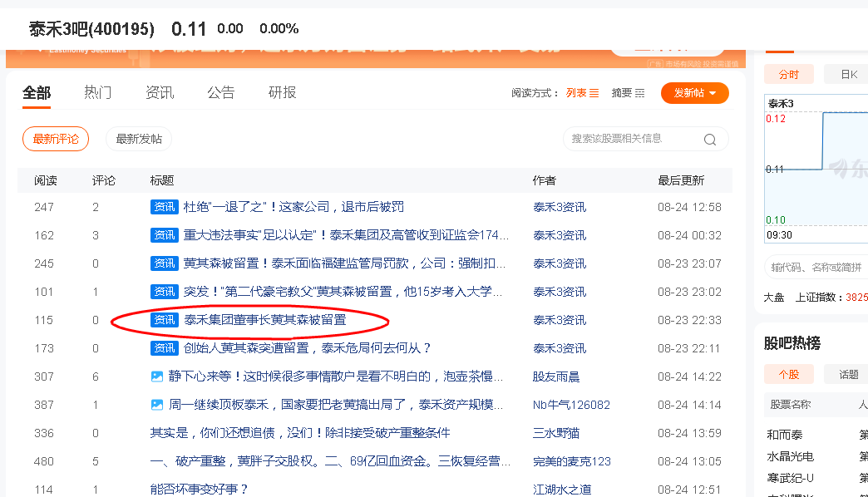Open post 突发！"第二代豪宅教父"黄其森被留置
Screen dimensions: 868x497
point(343,292)
